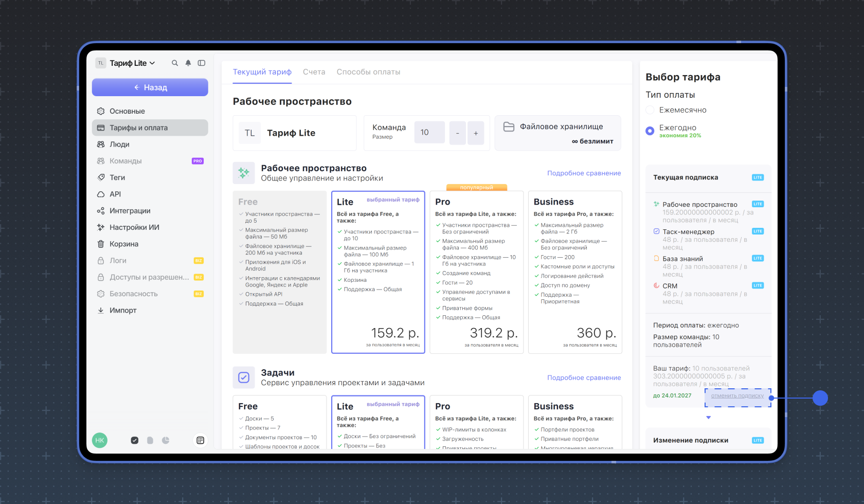Click the TL avatar in Тариф Lite card
Viewport: 864px width, 504px height.
[250, 133]
